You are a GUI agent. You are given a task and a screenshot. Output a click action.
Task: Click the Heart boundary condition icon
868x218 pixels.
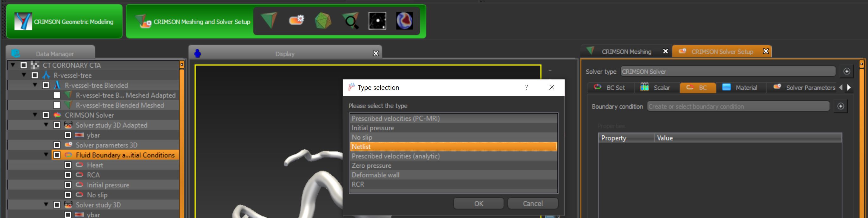[x=79, y=165]
